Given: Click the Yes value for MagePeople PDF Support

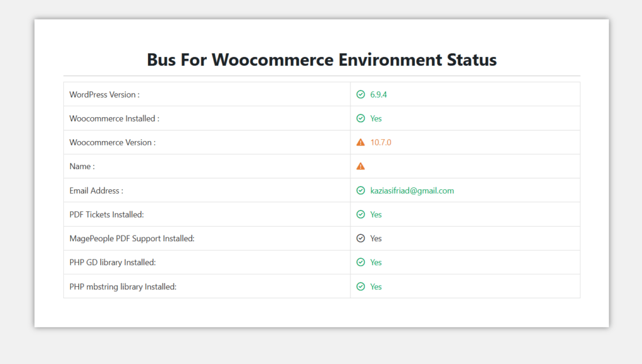Looking at the screenshot, I should 376,239.
